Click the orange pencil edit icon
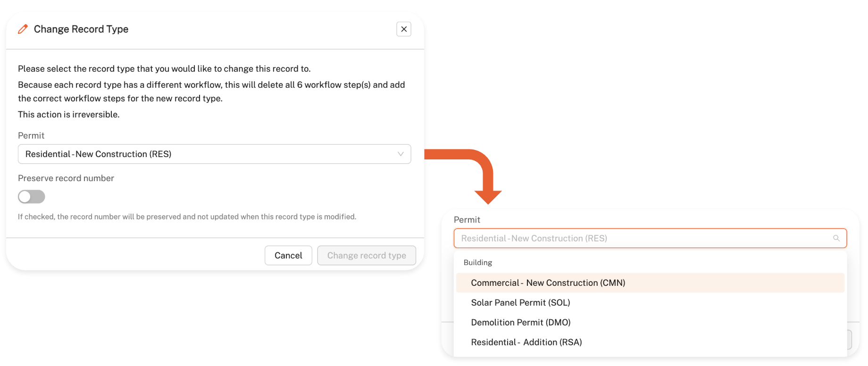Viewport: 868px width, 366px height. pyautogui.click(x=23, y=29)
